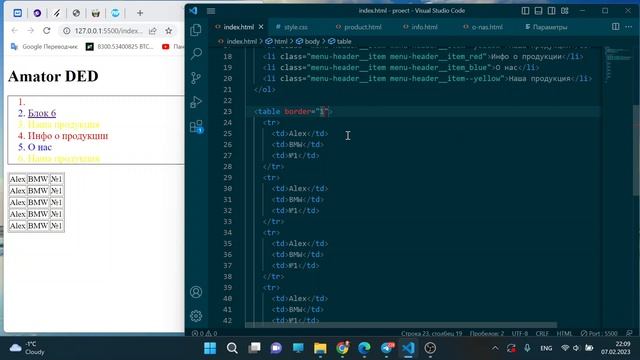Toggle the primary side bar layout button
The height and width of the screenshot is (360, 640).
(x=525, y=11)
